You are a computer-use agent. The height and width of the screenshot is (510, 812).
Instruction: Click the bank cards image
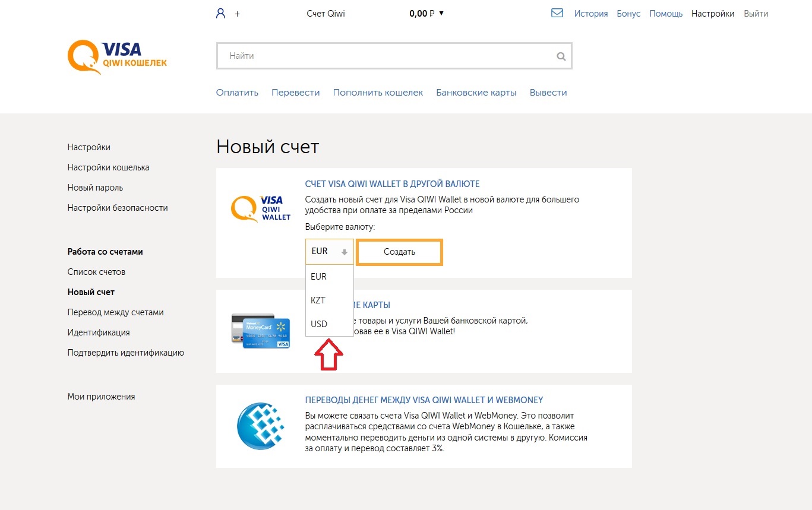[260, 331]
